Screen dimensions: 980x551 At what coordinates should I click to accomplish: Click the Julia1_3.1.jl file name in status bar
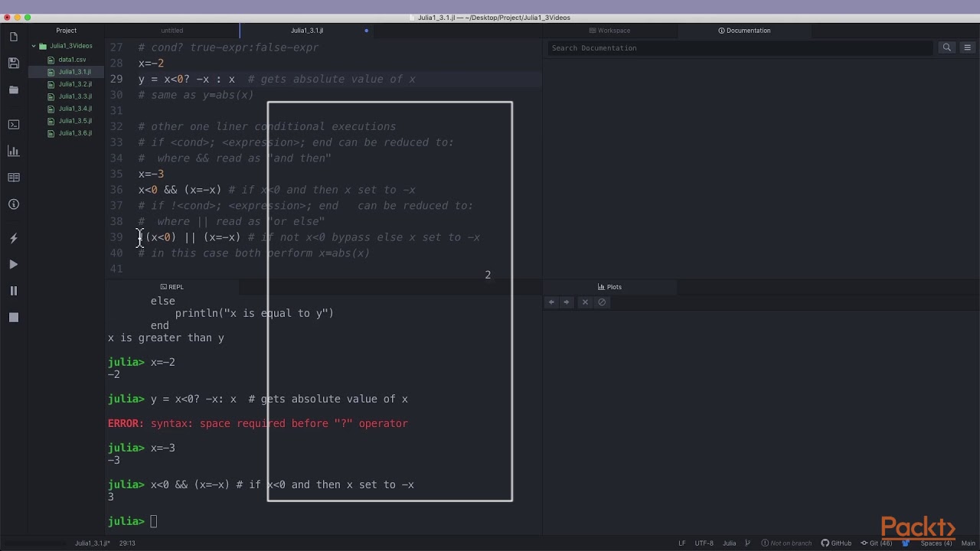(x=93, y=543)
